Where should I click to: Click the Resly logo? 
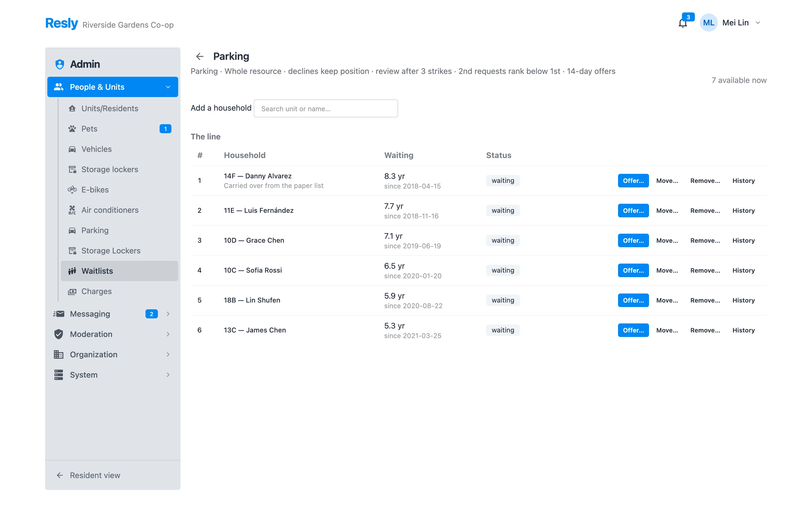pyautogui.click(x=61, y=23)
